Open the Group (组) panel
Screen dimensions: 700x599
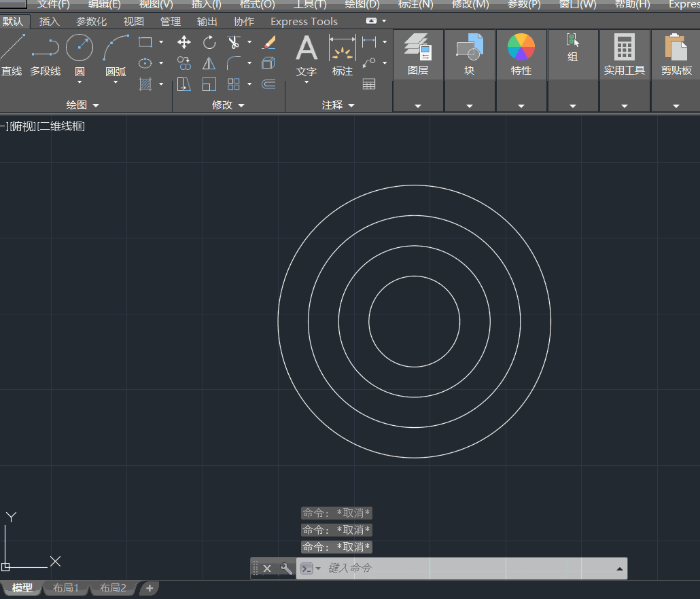573,48
